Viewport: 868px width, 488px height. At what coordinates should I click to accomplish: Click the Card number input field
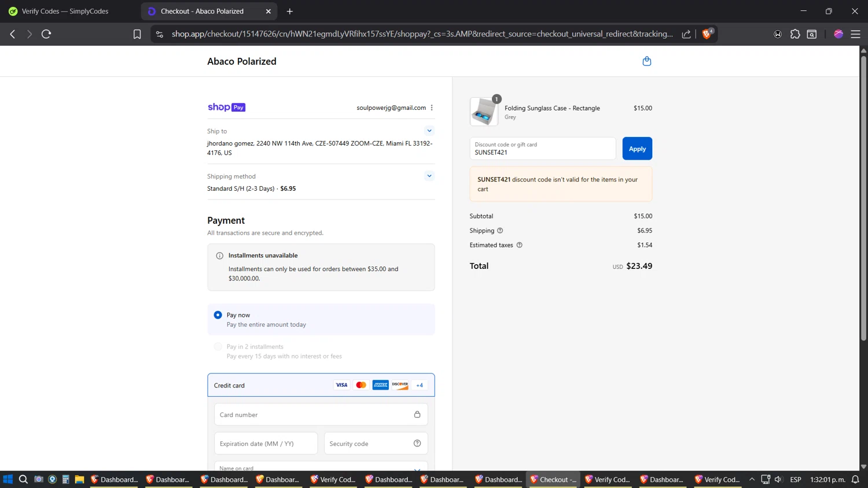[321, 415]
